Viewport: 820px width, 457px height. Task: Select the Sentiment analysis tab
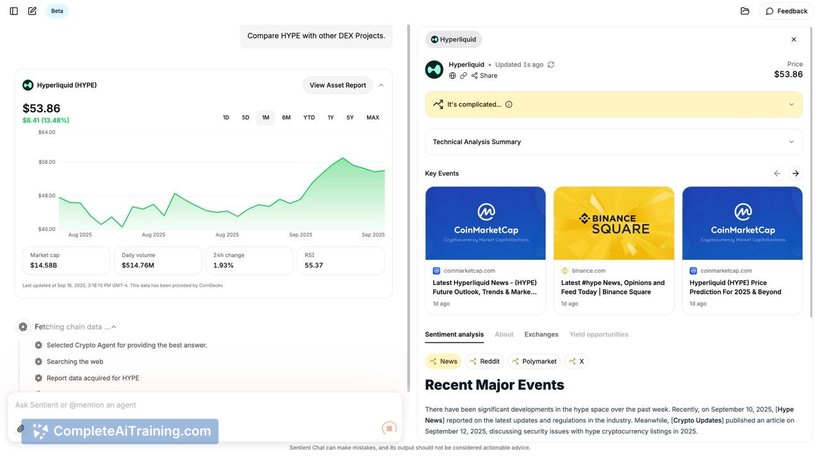pyautogui.click(x=454, y=335)
